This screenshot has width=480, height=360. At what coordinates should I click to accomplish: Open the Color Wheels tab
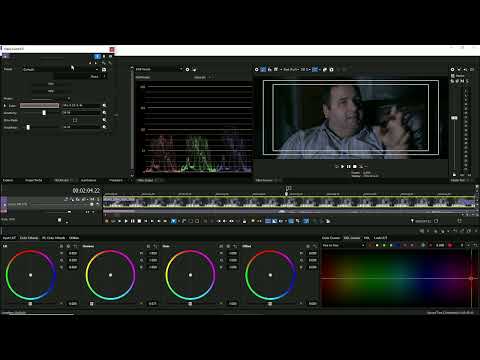(x=29, y=238)
